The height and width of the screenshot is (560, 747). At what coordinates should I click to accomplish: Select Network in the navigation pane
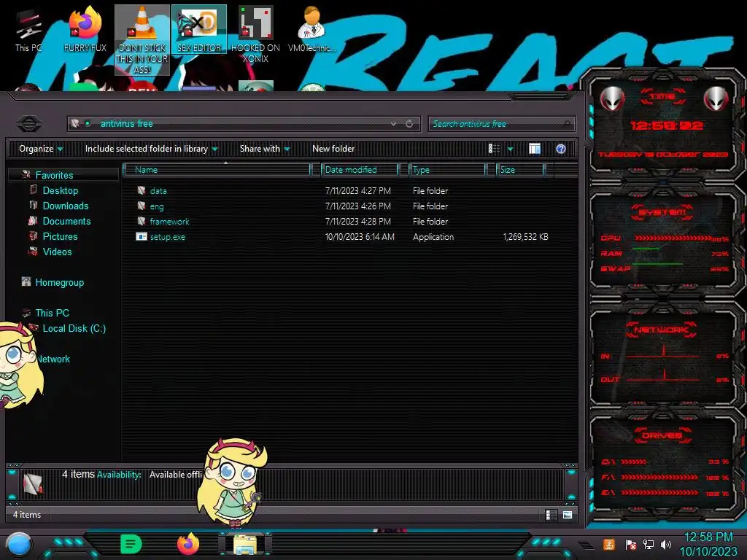53,359
